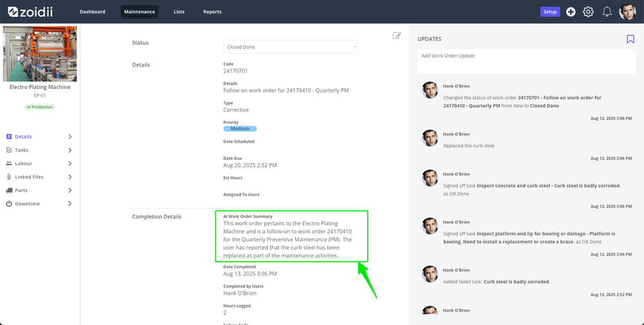The image size is (644, 325).
Task: Click the Aug 13, 2025 2:52 PM timestamp
Action: (x=611, y=295)
